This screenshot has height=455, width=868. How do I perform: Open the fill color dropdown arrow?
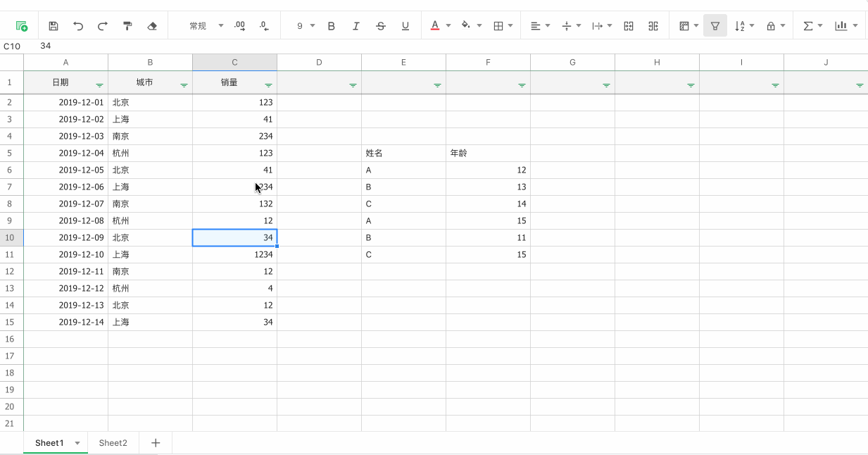tap(479, 26)
